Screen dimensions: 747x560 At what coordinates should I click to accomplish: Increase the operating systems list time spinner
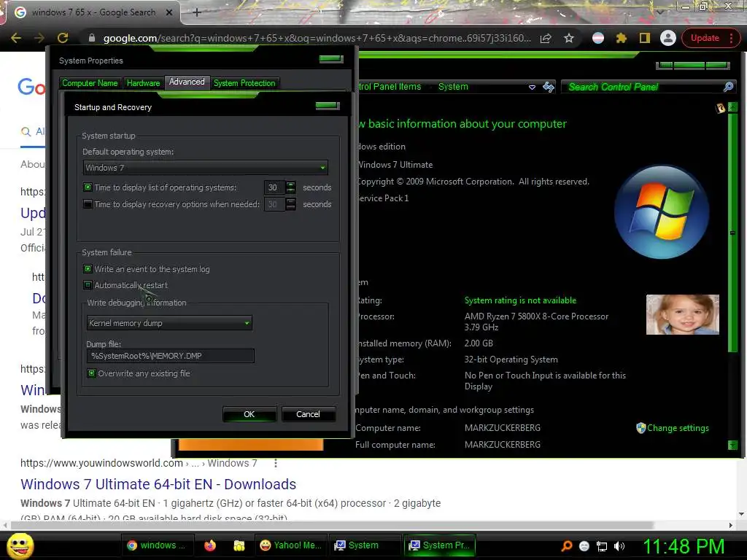coord(290,184)
